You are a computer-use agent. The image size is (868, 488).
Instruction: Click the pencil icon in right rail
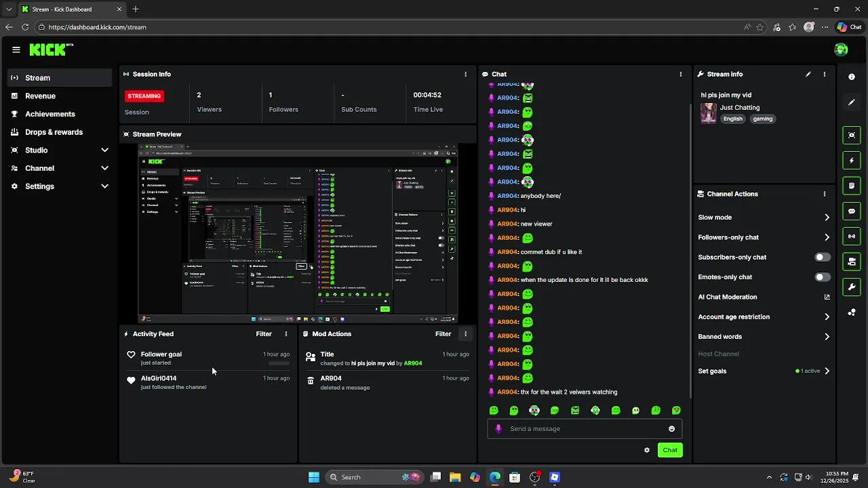tap(852, 102)
